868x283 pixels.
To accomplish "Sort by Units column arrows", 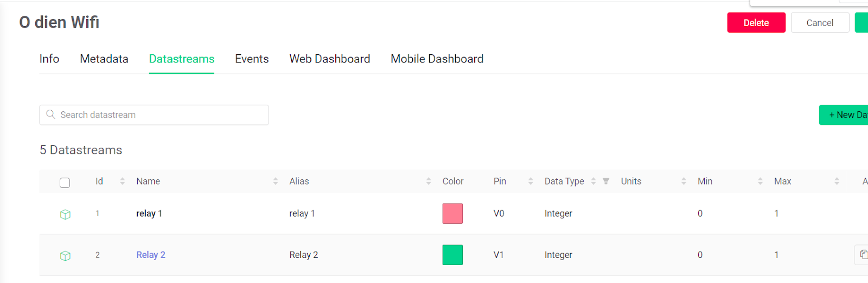I will 684,181.
